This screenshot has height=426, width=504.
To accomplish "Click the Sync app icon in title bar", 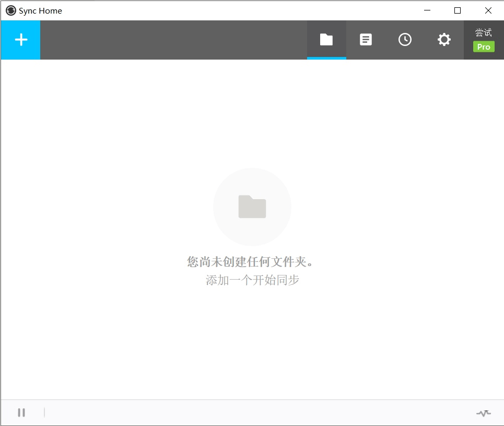I will [x=11, y=10].
